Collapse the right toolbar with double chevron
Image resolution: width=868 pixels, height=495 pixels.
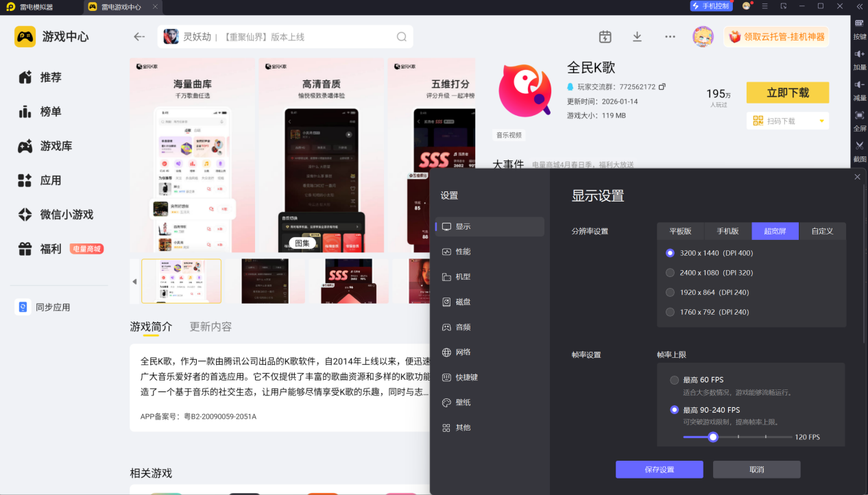coord(860,6)
